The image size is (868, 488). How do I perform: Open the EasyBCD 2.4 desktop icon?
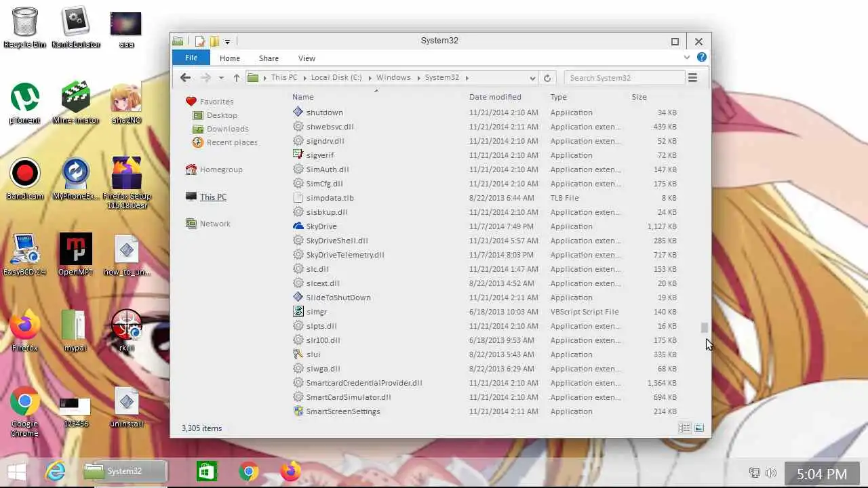(25, 255)
